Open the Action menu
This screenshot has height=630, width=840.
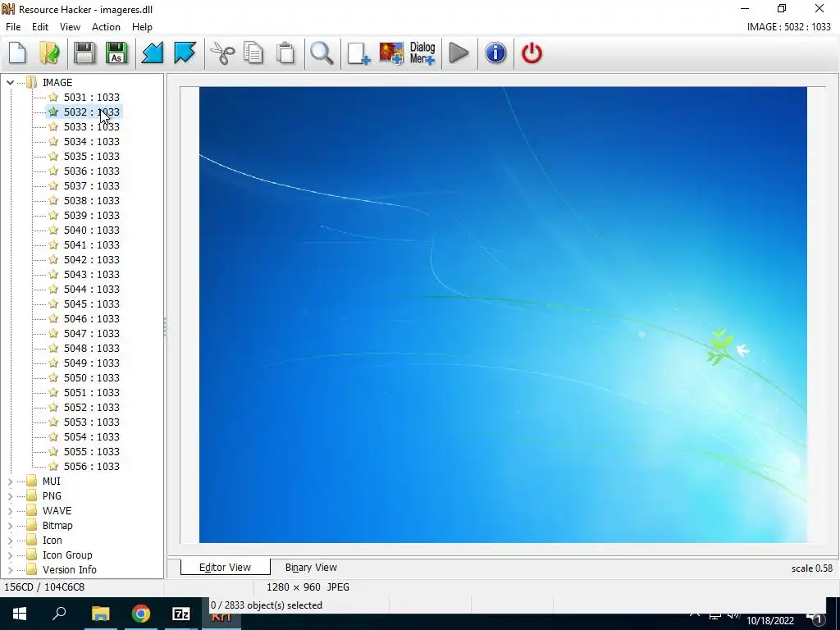(106, 27)
